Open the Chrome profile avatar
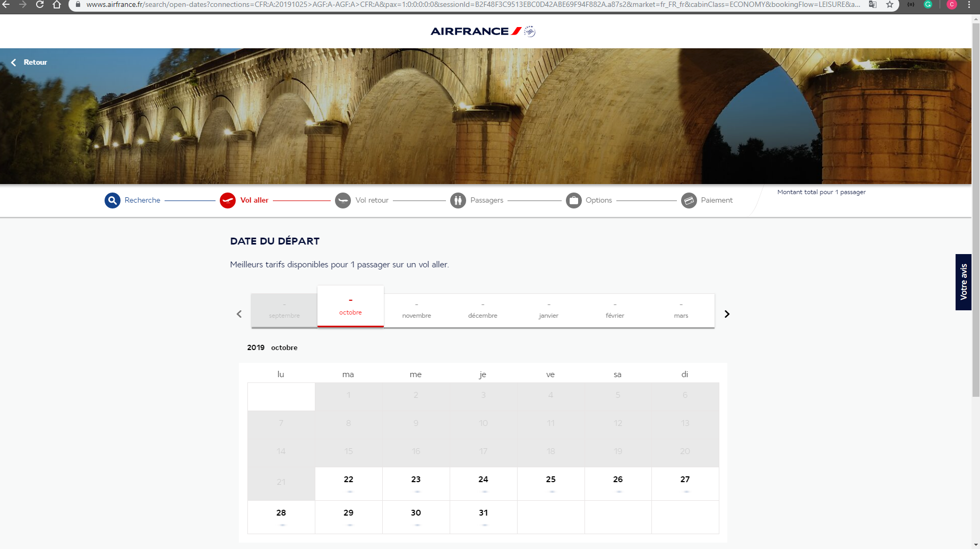 click(x=951, y=4)
